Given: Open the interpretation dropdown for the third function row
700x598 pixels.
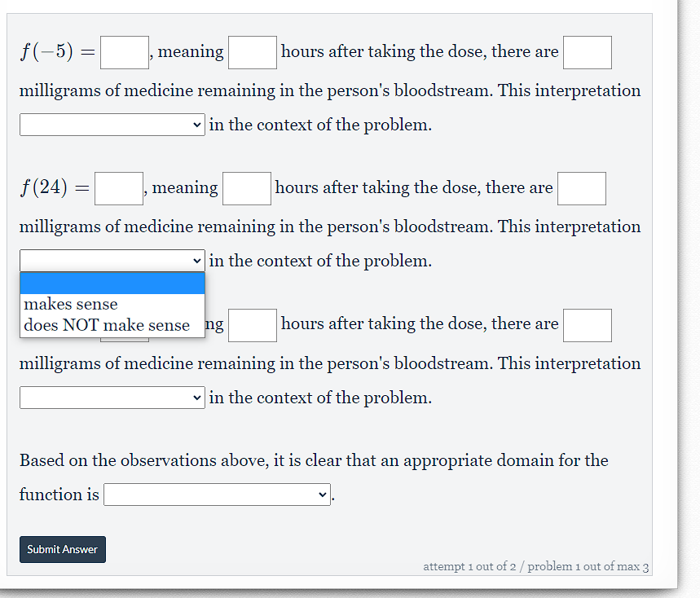Looking at the screenshot, I should click(x=112, y=398).
